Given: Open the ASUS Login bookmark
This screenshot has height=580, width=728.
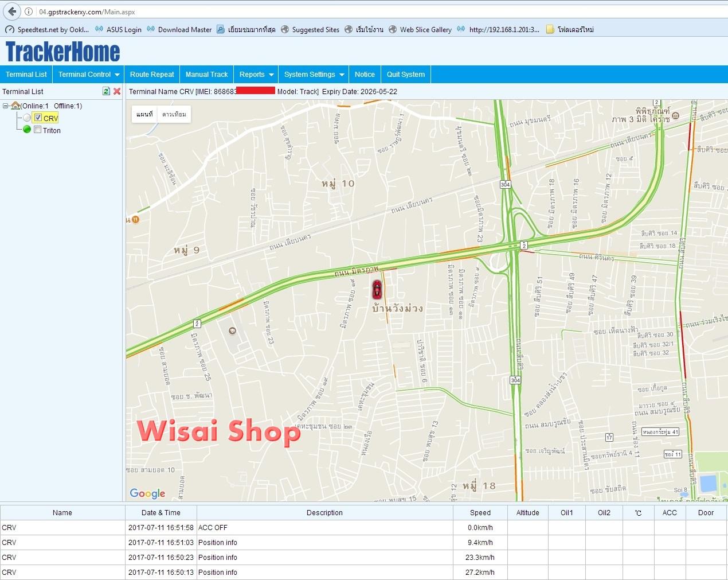Looking at the screenshot, I should (118, 30).
